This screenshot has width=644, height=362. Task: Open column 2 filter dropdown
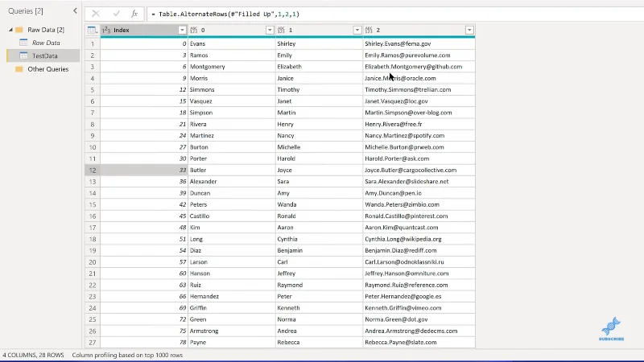[x=469, y=30]
